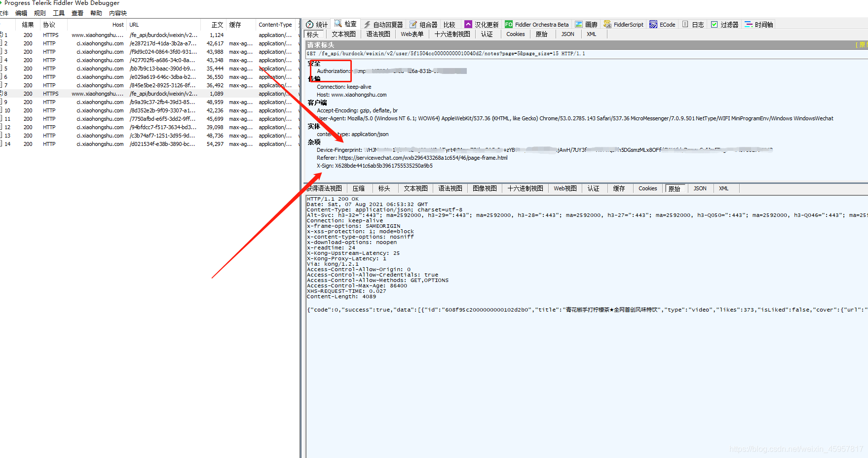The width and height of the screenshot is (868, 458).
Task: Open response XML tab
Action: pos(724,188)
